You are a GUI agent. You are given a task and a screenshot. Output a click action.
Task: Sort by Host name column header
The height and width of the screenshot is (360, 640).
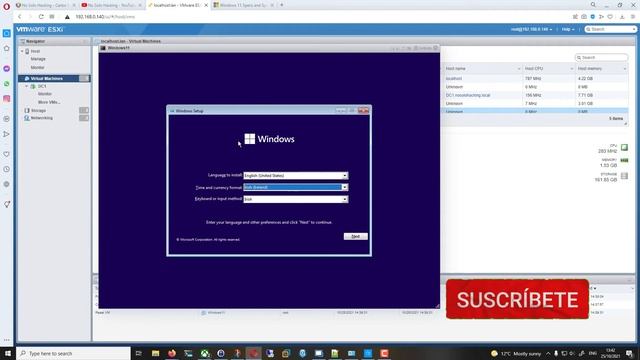[x=482, y=69]
